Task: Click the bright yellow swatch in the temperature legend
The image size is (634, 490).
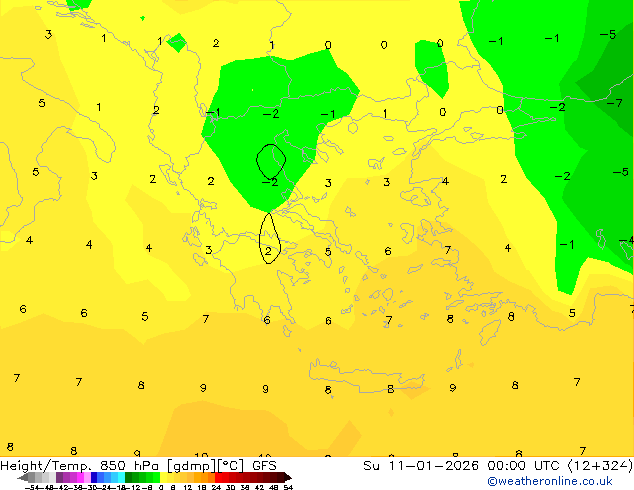Action: click(x=164, y=477)
